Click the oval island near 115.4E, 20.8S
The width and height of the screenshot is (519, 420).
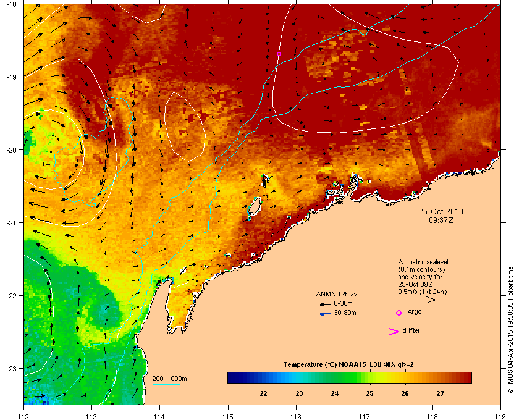click(x=254, y=207)
